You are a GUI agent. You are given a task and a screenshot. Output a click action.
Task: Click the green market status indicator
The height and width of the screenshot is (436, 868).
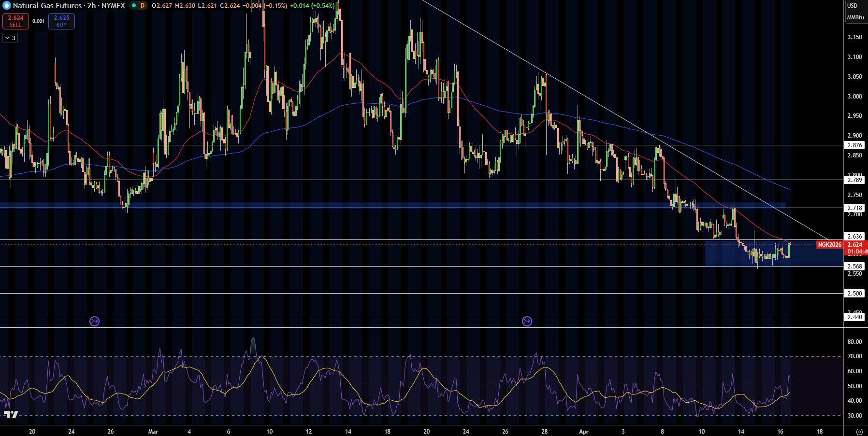coord(134,6)
